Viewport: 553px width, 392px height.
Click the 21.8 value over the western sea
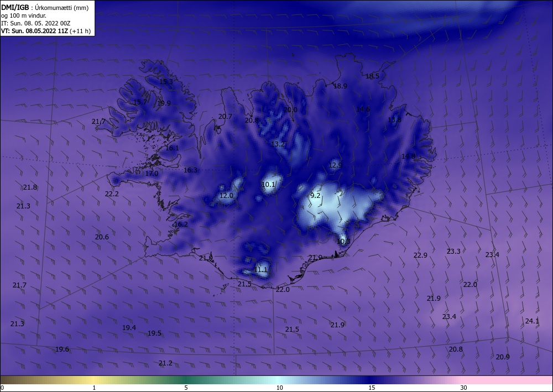pyautogui.click(x=30, y=187)
